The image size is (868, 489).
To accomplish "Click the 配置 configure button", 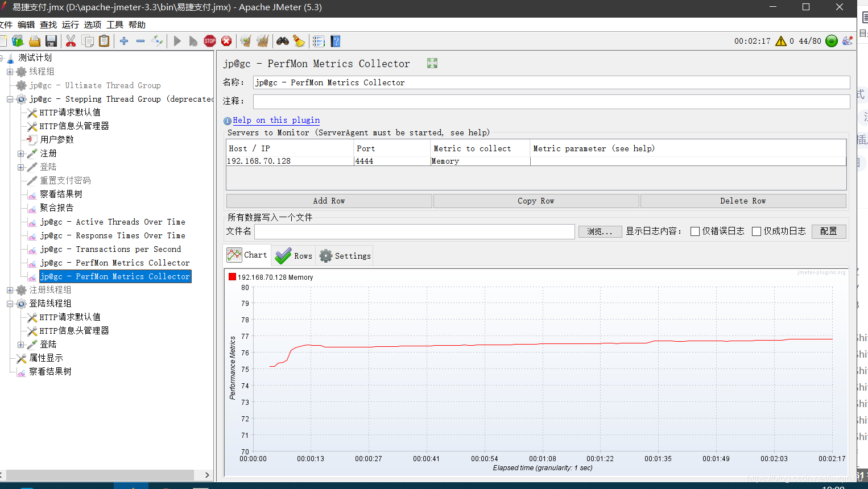I will tap(829, 231).
